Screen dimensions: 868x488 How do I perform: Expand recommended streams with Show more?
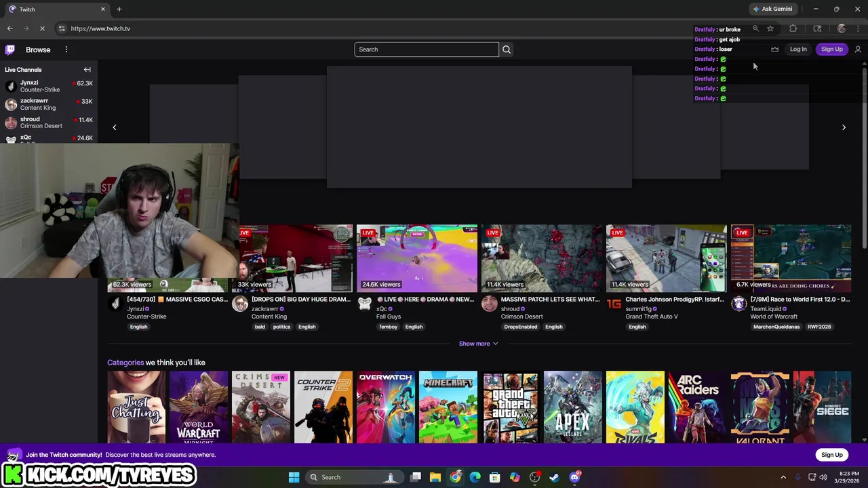click(x=478, y=344)
